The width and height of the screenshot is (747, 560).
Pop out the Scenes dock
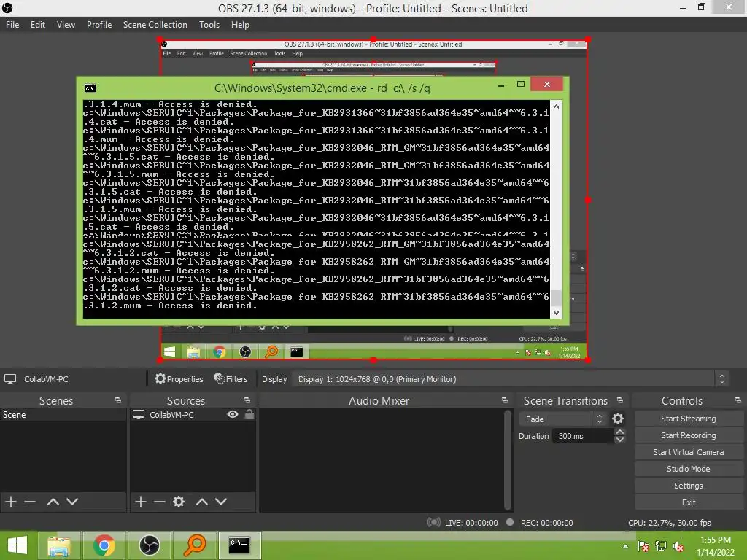pos(117,400)
